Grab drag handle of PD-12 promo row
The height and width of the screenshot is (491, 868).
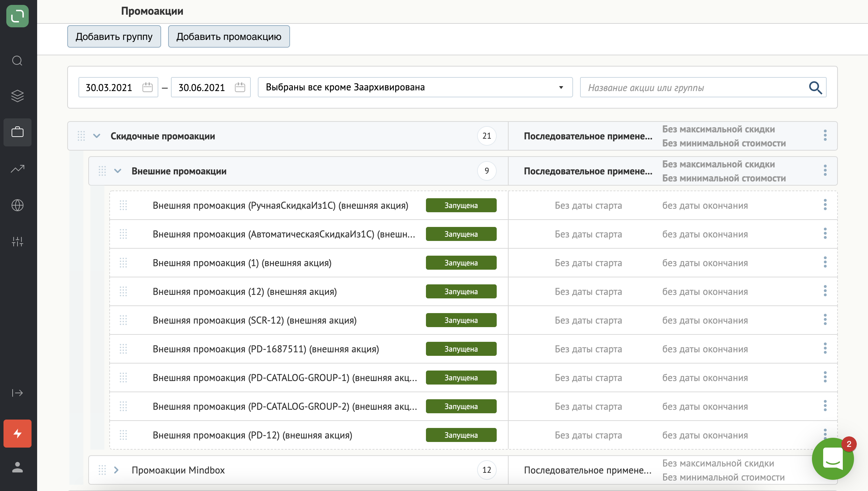click(x=123, y=435)
